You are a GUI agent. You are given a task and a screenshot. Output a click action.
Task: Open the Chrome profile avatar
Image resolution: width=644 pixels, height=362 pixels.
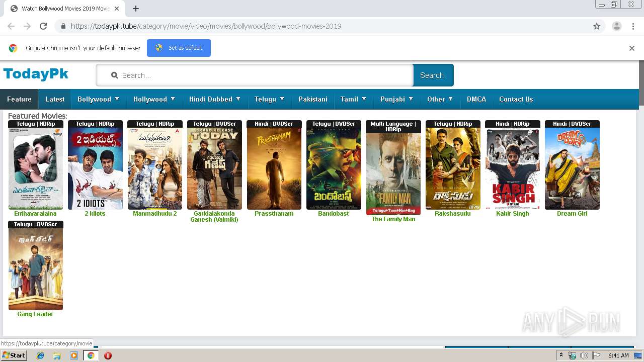coord(616,26)
